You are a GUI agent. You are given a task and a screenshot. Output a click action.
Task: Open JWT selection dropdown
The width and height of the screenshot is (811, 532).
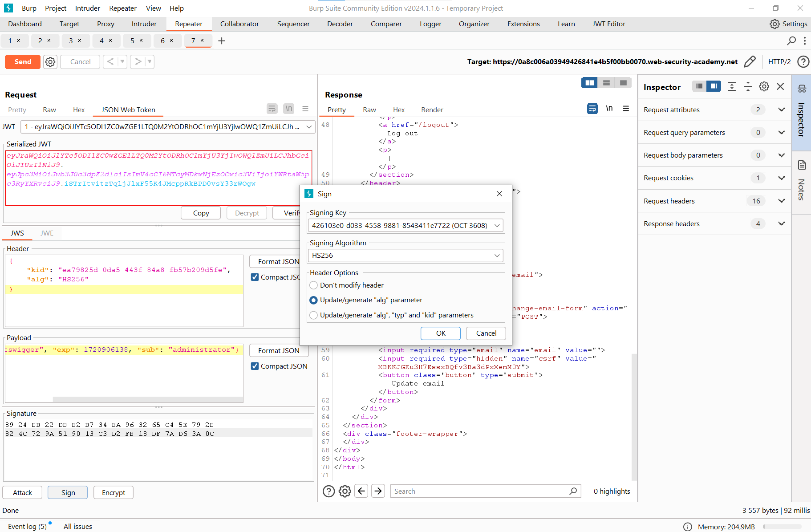[x=168, y=127]
